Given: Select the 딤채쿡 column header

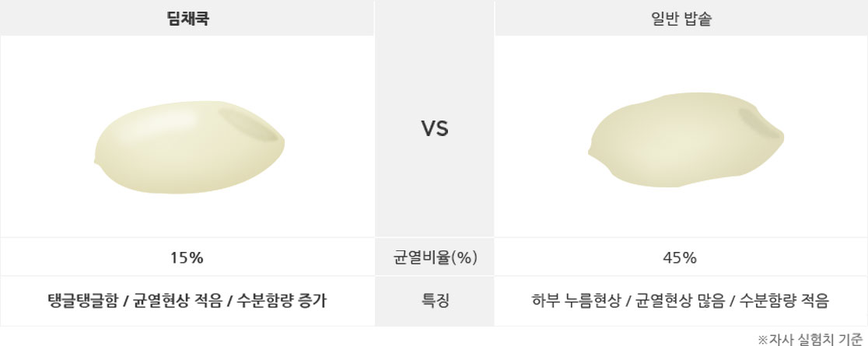Looking at the screenshot, I should [x=187, y=19].
